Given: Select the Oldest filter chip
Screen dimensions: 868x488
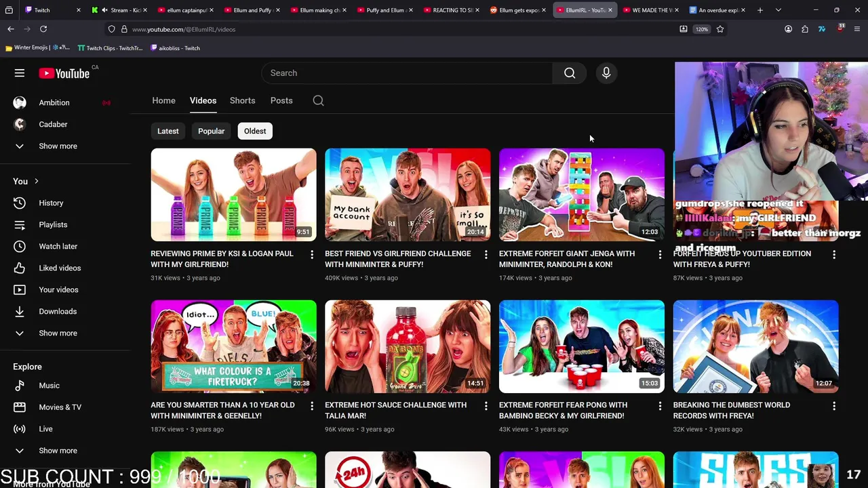Looking at the screenshot, I should tap(255, 131).
